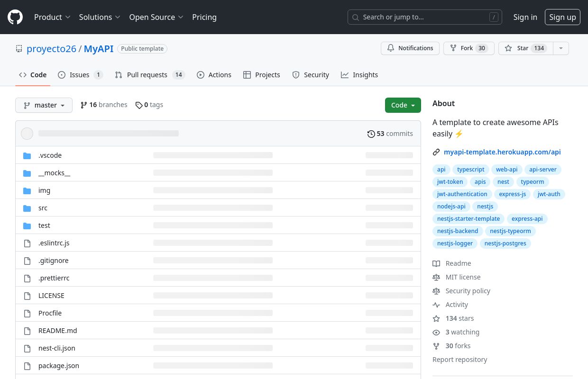588x379 pixels.
Task: Click Report repository
Action: coord(460,360)
